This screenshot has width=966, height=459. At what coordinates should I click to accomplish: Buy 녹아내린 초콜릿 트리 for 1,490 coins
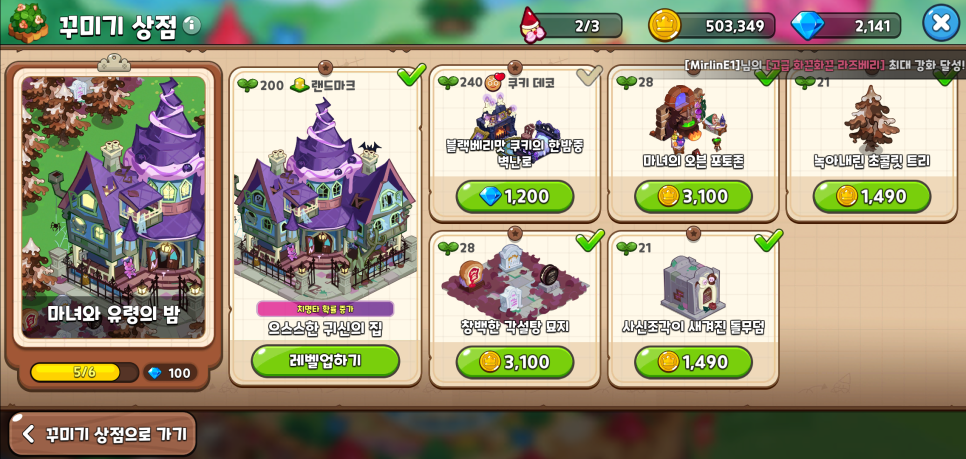[x=872, y=197]
